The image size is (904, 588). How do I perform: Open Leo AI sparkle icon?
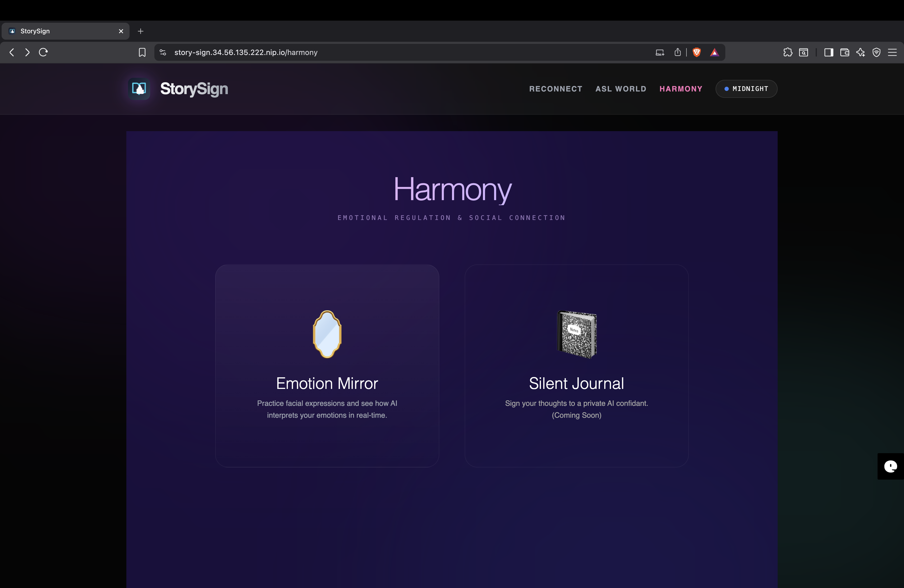860,52
